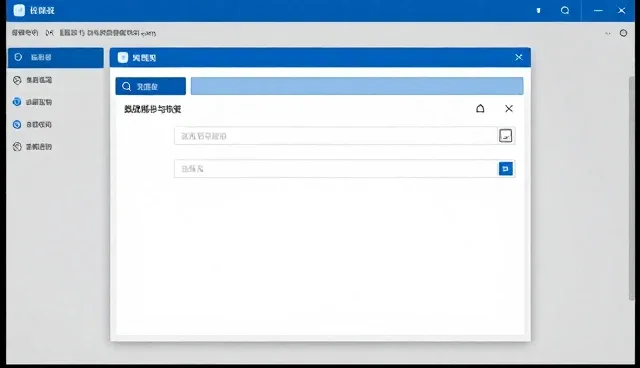Click the outlined square button at the end of the first field
The width and height of the screenshot is (640, 368).
tap(506, 136)
